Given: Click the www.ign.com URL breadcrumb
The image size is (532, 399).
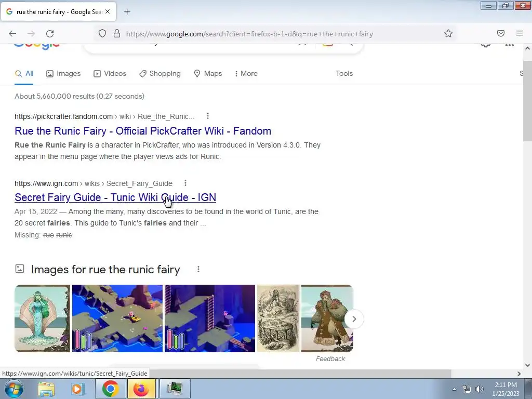Looking at the screenshot, I should click(x=94, y=183).
